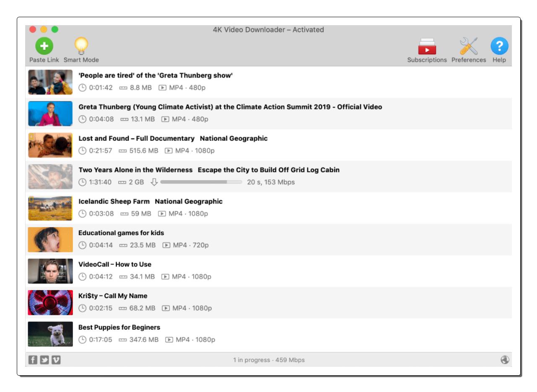Click the green zoom window button

click(x=54, y=29)
